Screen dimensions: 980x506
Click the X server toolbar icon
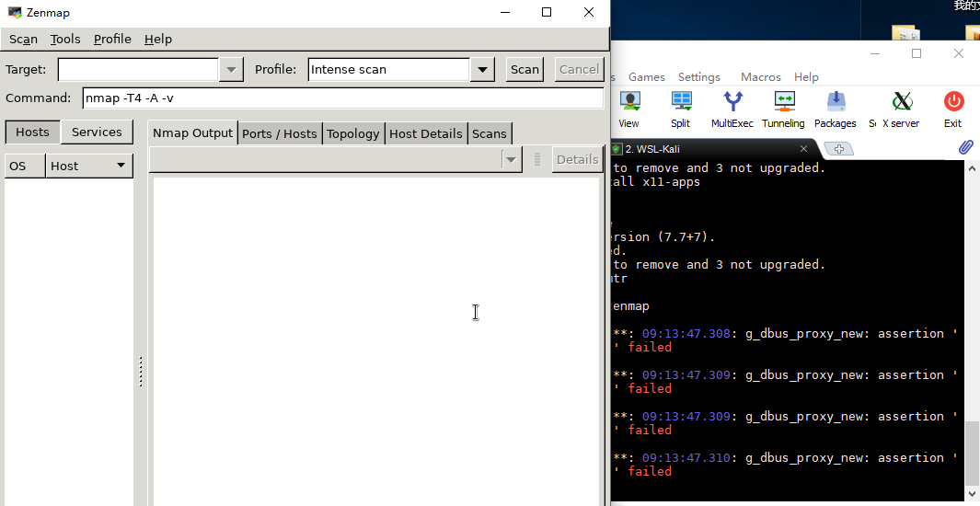point(901,109)
